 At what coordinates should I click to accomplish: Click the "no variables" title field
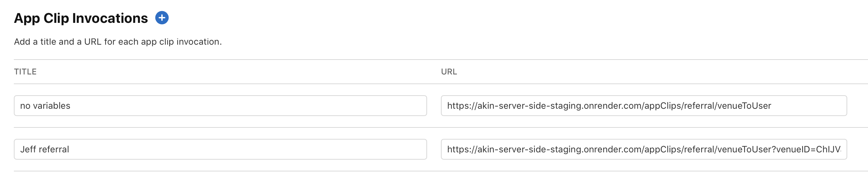click(x=220, y=106)
